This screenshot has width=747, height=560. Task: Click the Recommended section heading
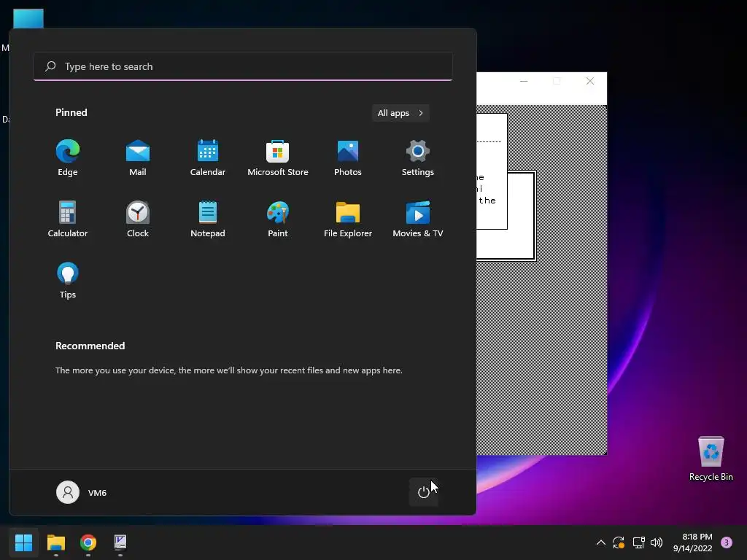point(90,346)
